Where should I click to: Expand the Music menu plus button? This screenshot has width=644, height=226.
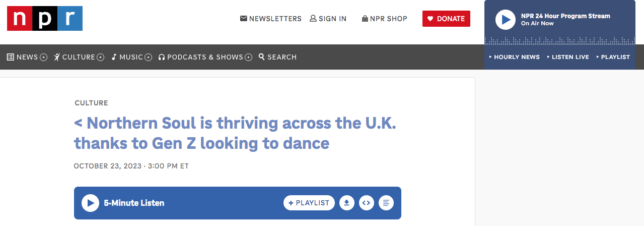point(149,58)
